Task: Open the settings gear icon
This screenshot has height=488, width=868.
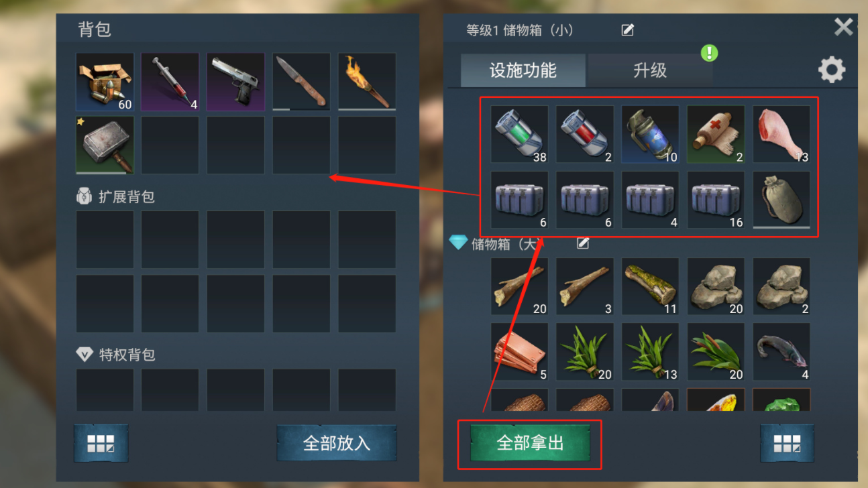Action: [832, 70]
